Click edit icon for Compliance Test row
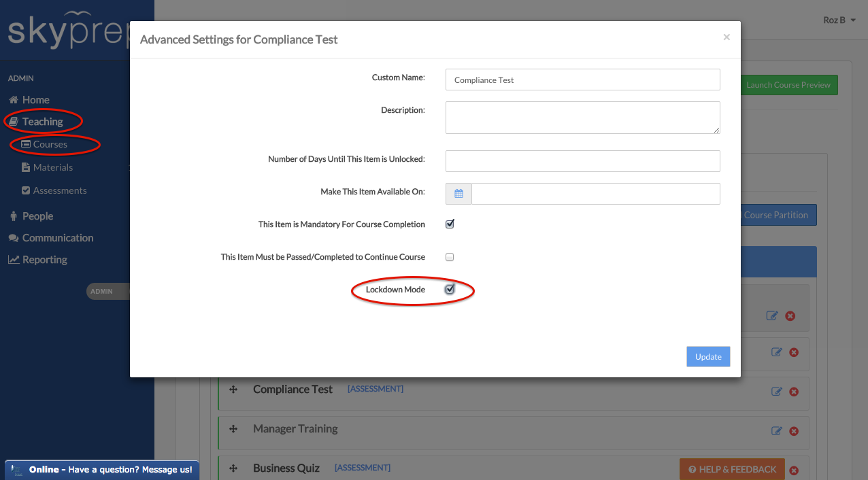 point(776,392)
